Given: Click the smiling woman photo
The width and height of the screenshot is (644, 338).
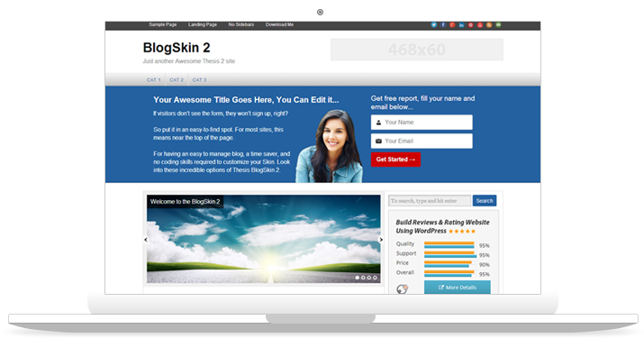Looking at the screenshot, I should [x=330, y=146].
